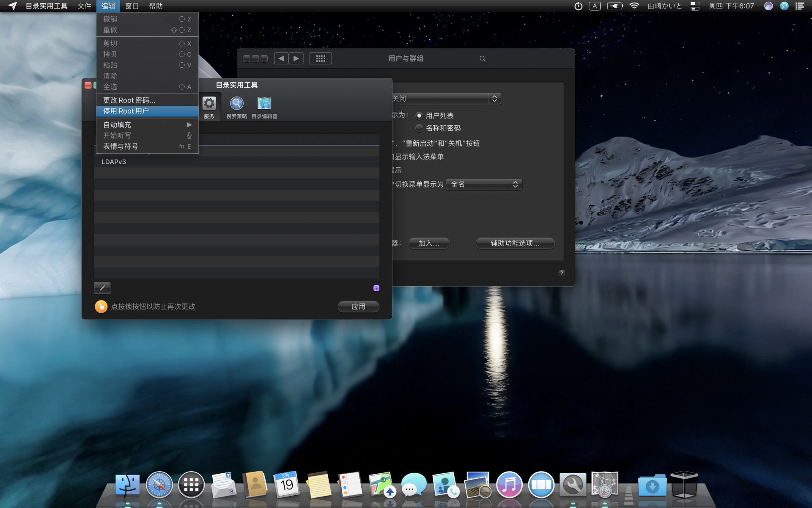Open the Trash in the Dock

click(684, 485)
